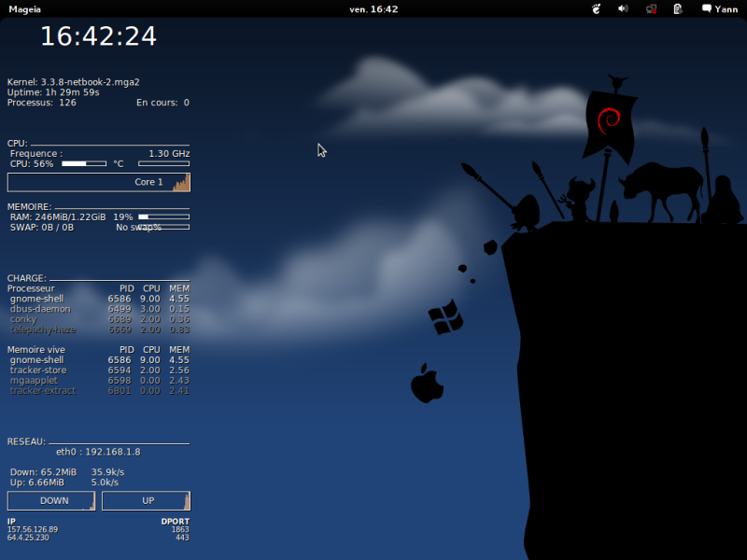This screenshot has height=560, width=747.
Task: Click the Frequence label
Action: [x=36, y=154]
